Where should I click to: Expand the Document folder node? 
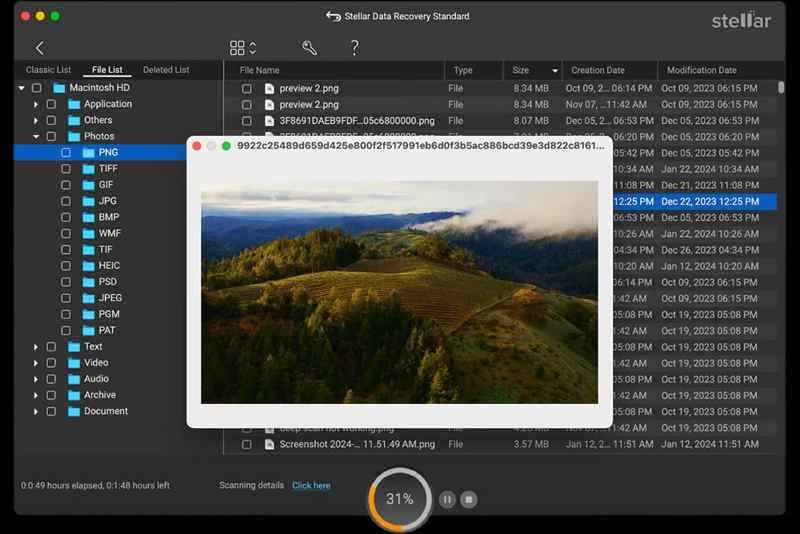pyautogui.click(x=36, y=411)
